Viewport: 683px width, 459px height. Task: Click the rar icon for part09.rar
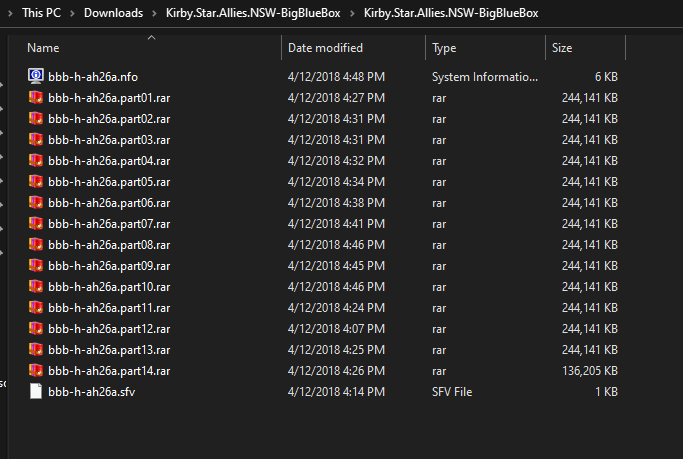click(36, 265)
